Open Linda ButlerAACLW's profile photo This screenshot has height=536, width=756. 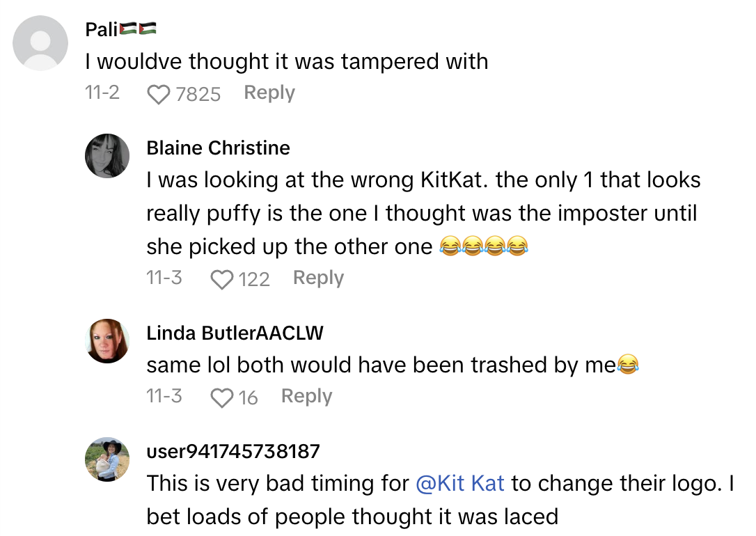(x=107, y=341)
